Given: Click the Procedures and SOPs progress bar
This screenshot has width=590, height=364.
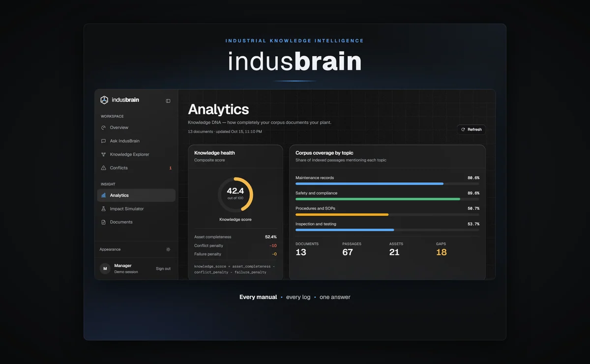Looking at the screenshot, I should [387, 214].
